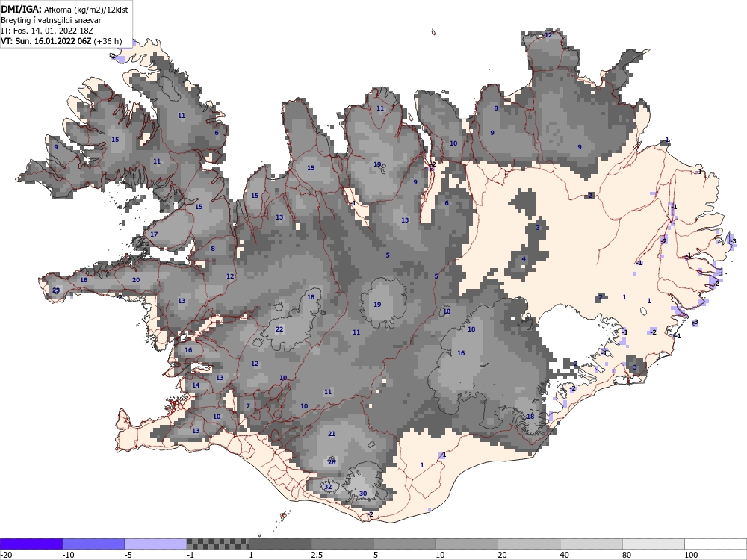
Task: Click the "DMI/IGA:" header label
Action: click(x=22, y=10)
